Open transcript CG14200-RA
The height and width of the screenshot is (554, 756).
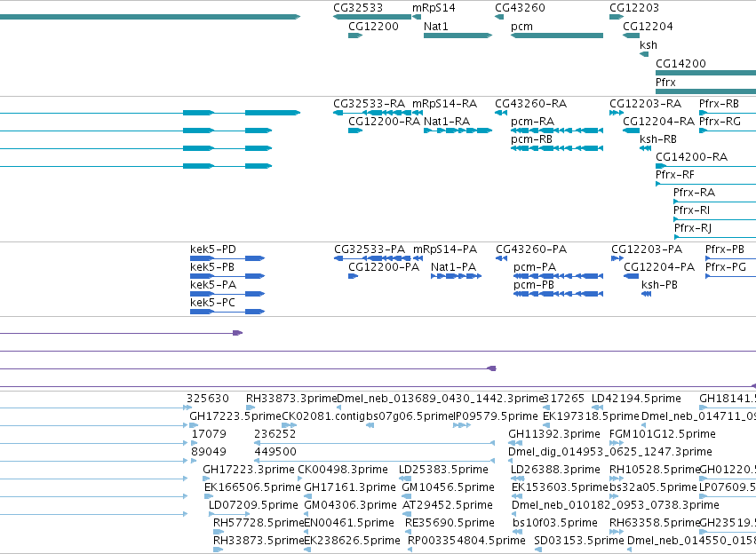coord(691,157)
